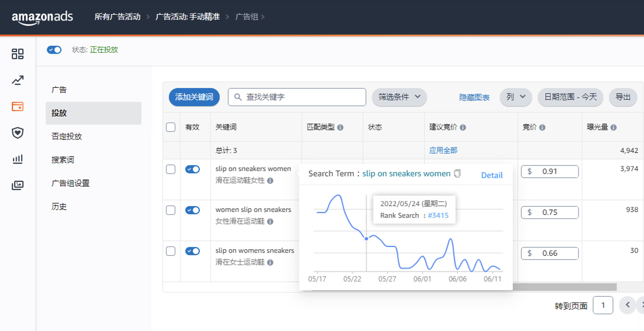The height and width of the screenshot is (331, 644).
Task: Click the 添加关键词 button
Action: [194, 97]
